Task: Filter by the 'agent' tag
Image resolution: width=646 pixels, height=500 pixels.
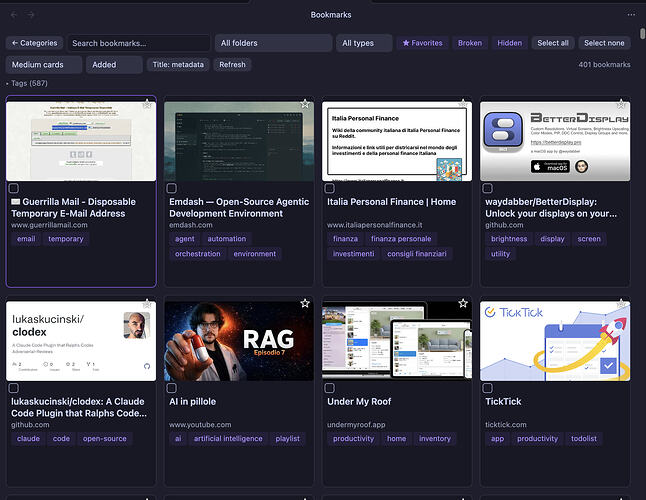Action: (x=185, y=239)
